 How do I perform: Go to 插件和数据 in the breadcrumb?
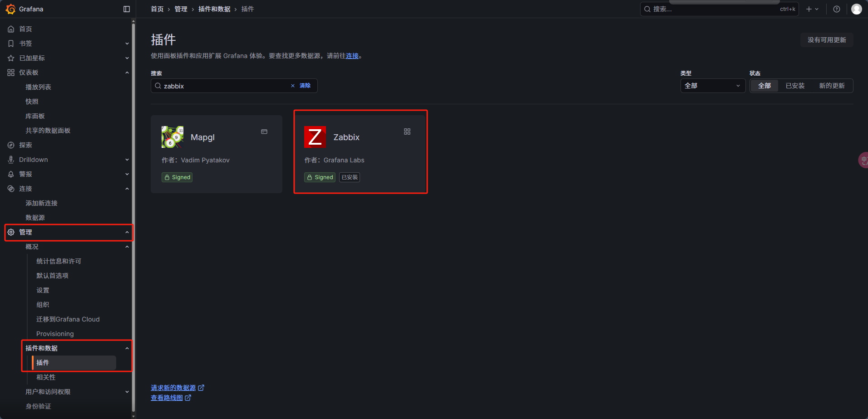coord(214,9)
